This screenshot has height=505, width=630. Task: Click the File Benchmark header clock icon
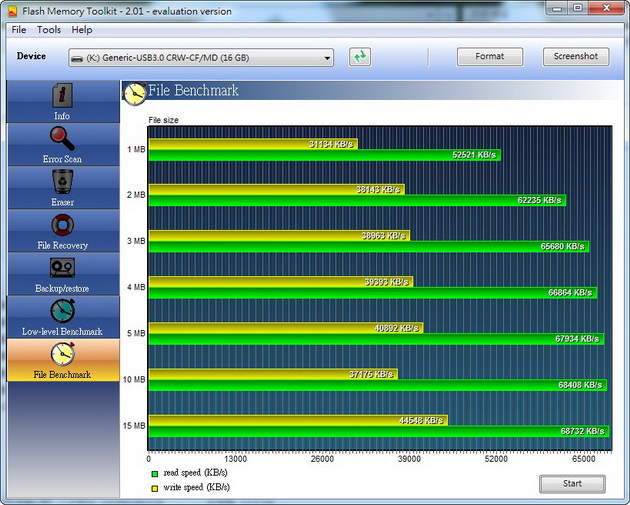pos(135,92)
